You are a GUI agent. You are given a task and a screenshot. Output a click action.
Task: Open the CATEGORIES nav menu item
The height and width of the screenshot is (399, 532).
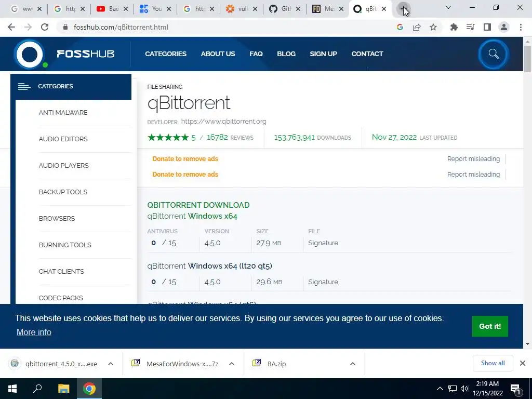[x=166, y=54]
